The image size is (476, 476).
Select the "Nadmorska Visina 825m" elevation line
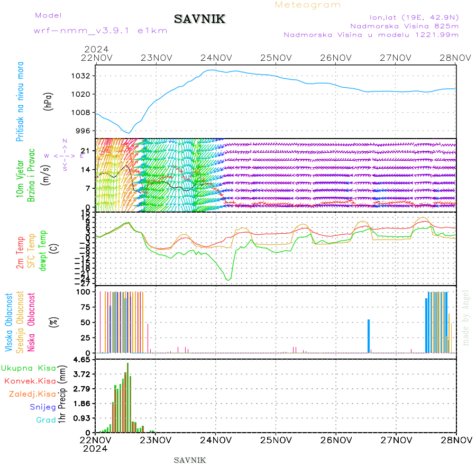(x=405, y=26)
